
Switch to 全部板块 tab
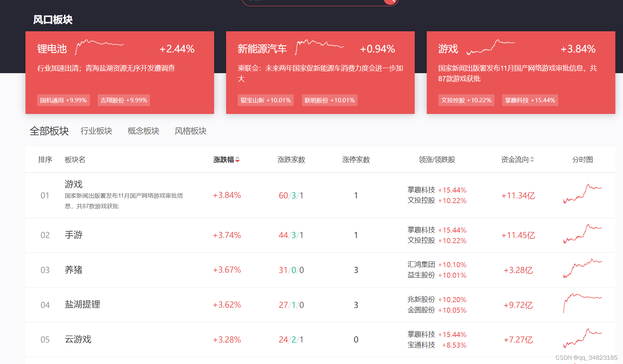(49, 131)
